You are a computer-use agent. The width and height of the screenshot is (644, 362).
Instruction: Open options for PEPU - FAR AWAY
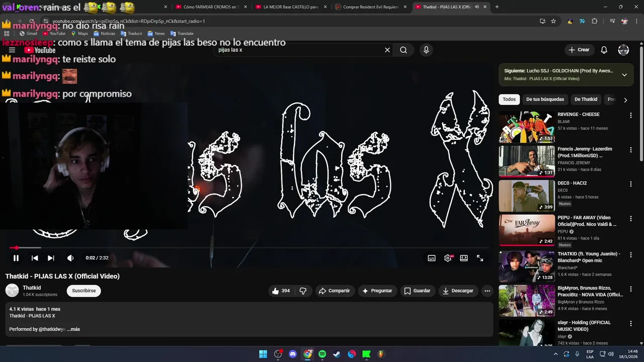630,219
